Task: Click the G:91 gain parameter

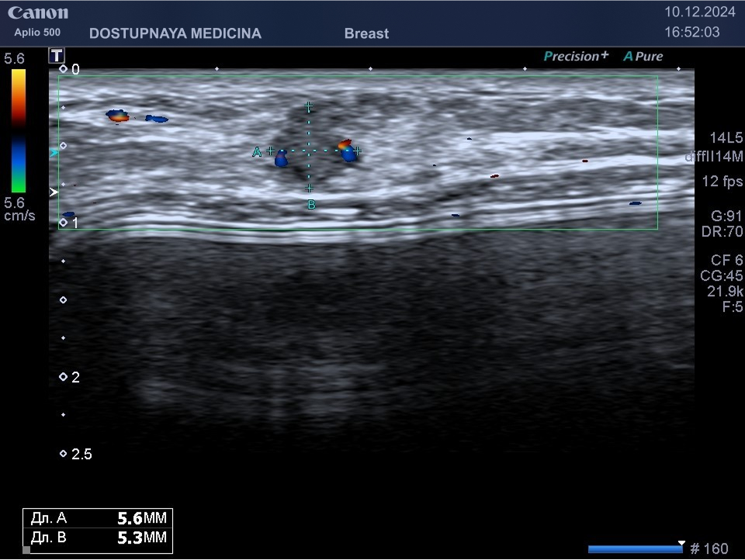Action: pyautogui.click(x=726, y=216)
